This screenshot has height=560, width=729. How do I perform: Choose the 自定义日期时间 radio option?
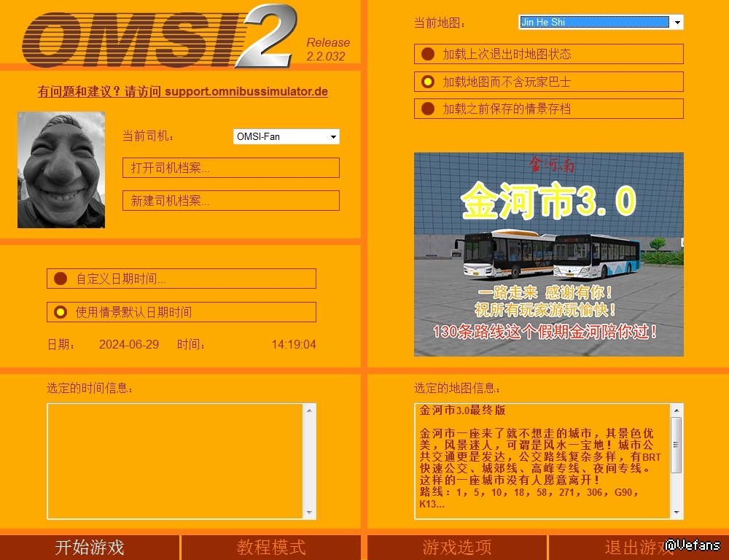pyautogui.click(x=182, y=279)
